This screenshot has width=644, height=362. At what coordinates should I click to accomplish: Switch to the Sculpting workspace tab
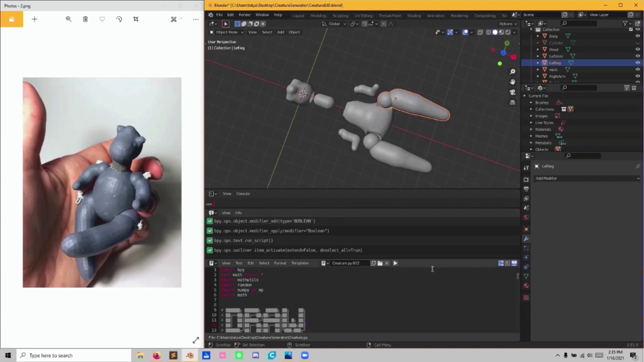[340, 16]
